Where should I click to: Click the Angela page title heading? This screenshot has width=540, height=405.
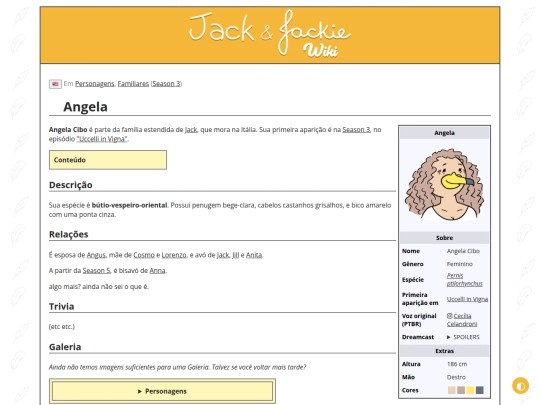click(85, 107)
